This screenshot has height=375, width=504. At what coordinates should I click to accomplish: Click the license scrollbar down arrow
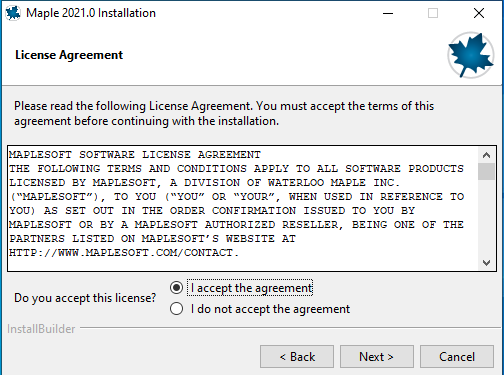pyautogui.click(x=486, y=263)
